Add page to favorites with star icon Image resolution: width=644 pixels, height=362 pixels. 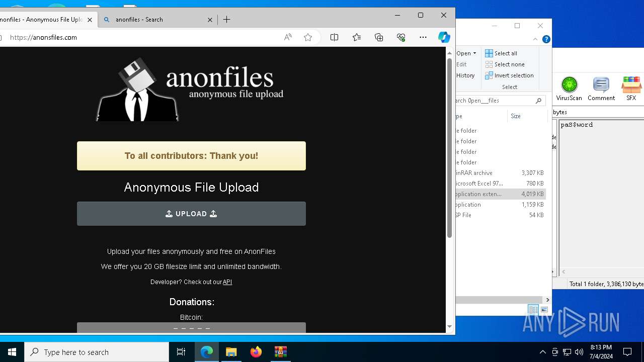tap(308, 37)
